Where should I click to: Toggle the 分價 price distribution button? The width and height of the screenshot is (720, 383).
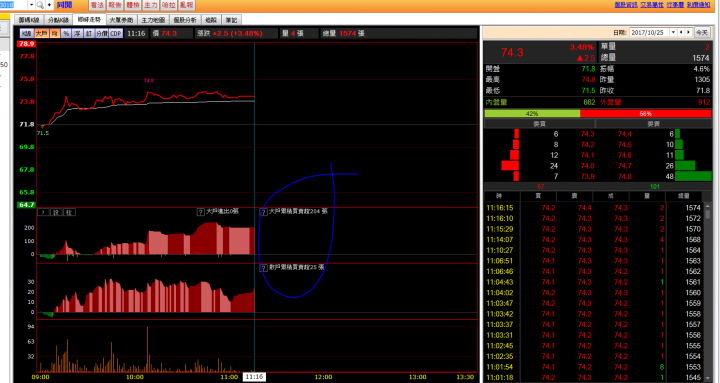coord(101,34)
